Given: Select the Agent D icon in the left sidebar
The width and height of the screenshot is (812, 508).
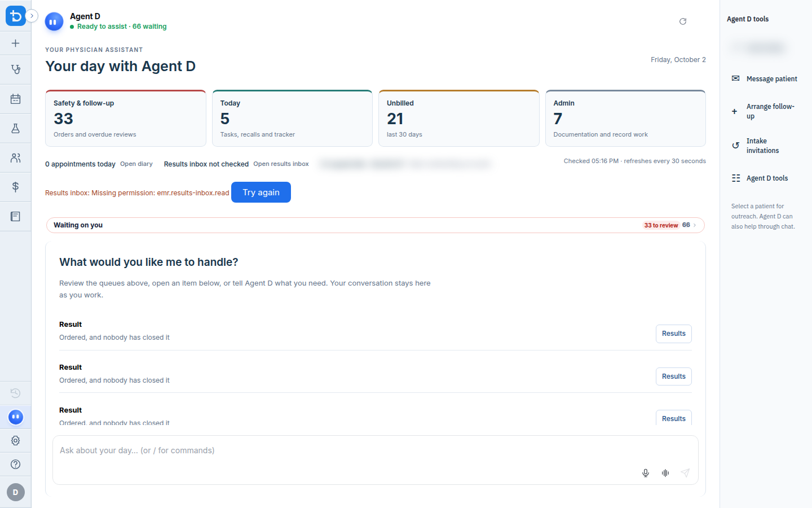Looking at the screenshot, I should 16,417.
